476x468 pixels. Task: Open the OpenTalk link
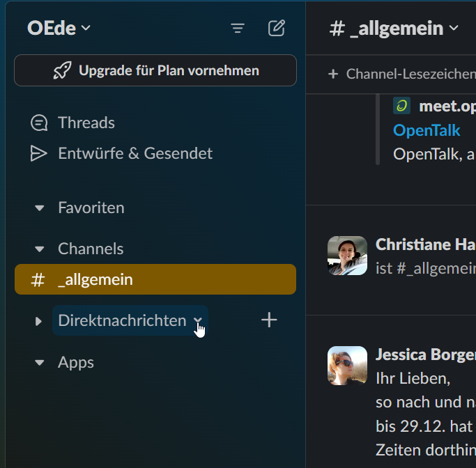coord(427,130)
